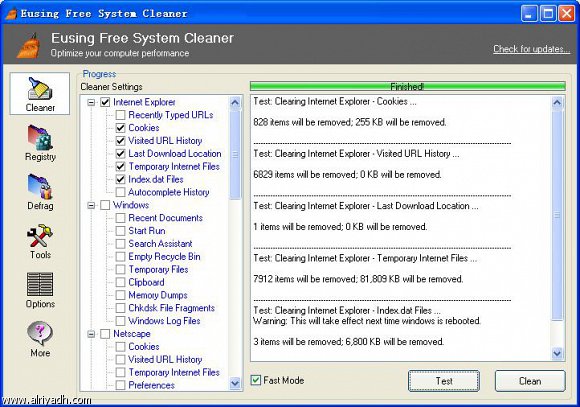The width and height of the screenshot is (580, 407).
Task: Click the broom icon in title bar
Action: point(11,13)
